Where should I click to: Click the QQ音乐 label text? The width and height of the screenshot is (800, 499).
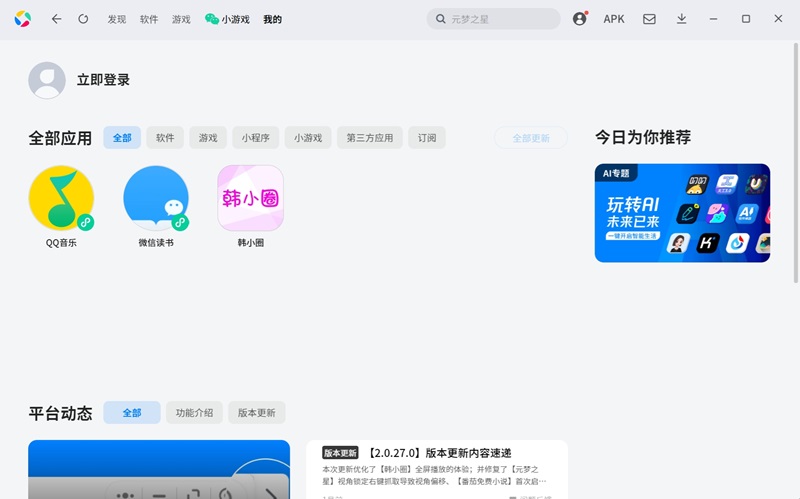click(61, 243)
